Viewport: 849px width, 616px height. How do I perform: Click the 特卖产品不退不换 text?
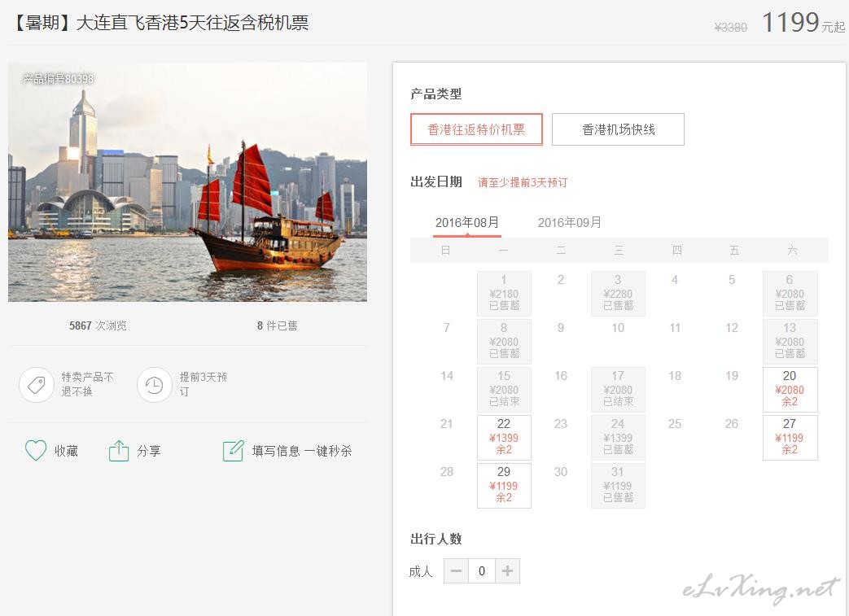click(x=88, y=384)
